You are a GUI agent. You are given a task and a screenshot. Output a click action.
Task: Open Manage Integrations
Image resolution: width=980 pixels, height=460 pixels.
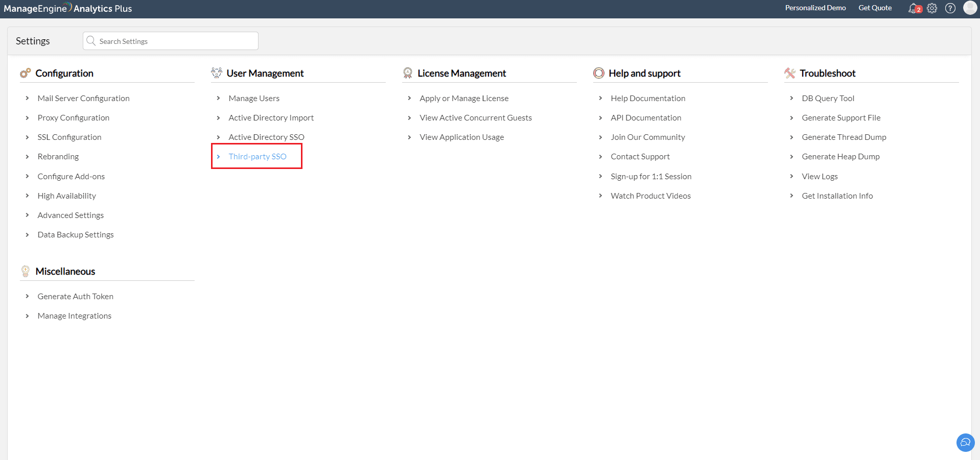coord(75,316)
